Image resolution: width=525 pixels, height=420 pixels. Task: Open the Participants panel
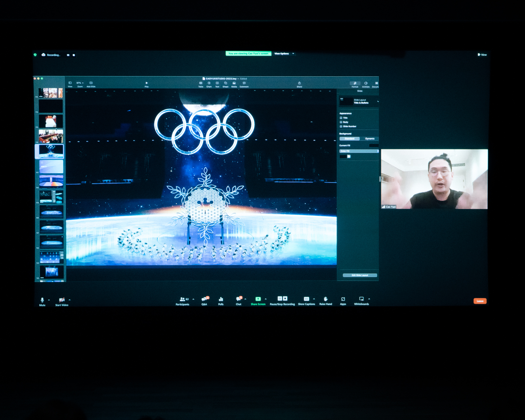pos(182,301)
